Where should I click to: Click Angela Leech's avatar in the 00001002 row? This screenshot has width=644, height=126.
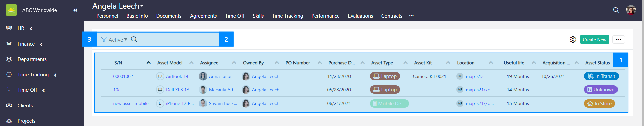pos(246,76)
